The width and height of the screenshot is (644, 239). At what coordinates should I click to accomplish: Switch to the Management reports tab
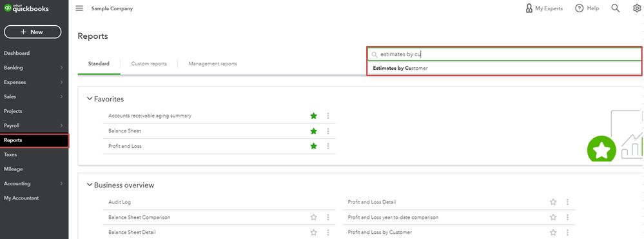[x=213, y=64]
